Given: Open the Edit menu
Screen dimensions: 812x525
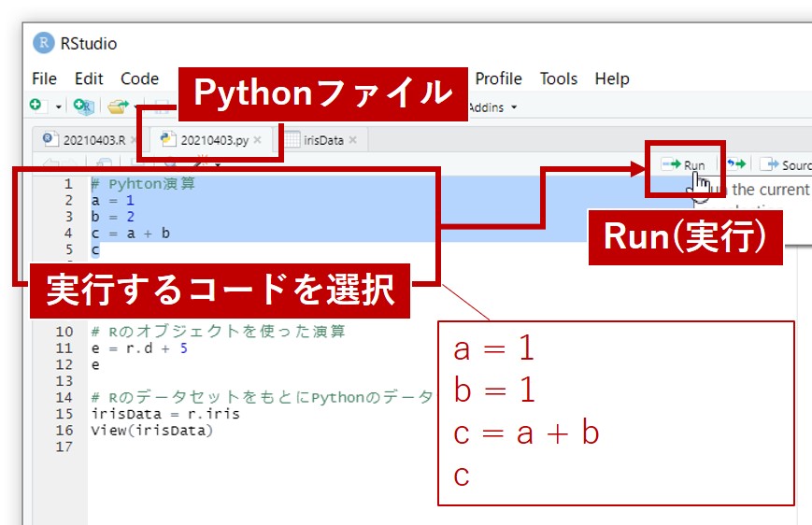Looking at the screenshot, I should (89, 78).
